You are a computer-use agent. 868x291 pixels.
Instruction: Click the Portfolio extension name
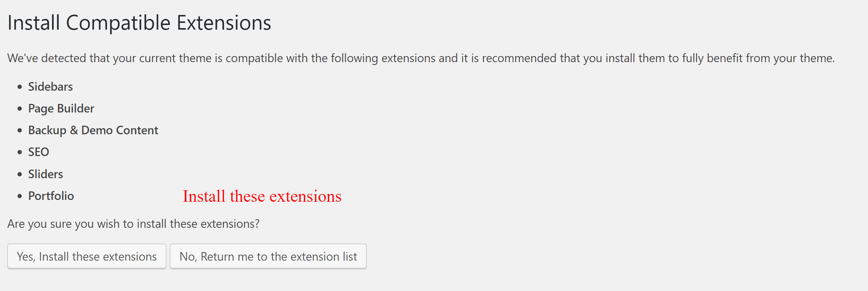pos(51,196)
